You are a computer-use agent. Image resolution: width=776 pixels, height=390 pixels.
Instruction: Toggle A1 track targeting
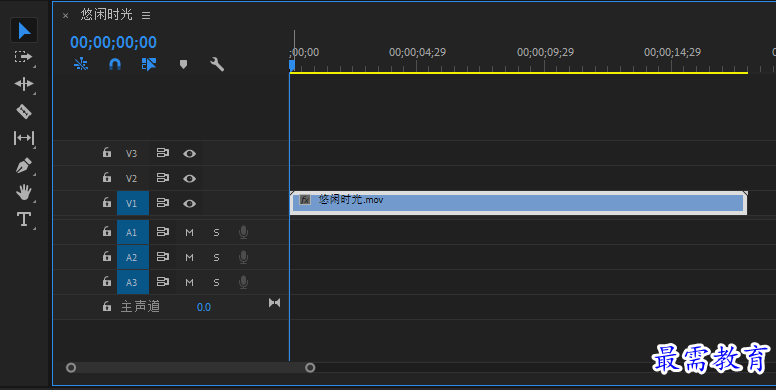pyautogui.click(x=133, y=232)
